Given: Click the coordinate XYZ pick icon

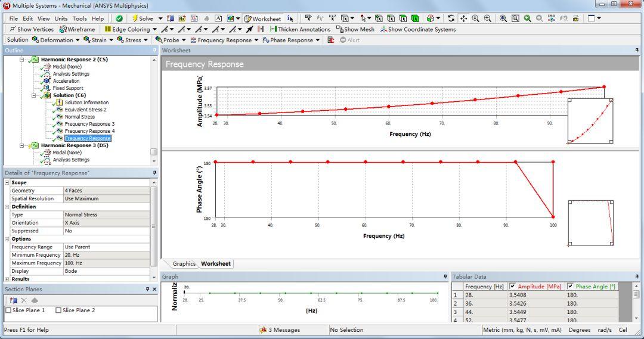Looking at the screenshot, I should [x=332, y=18].
